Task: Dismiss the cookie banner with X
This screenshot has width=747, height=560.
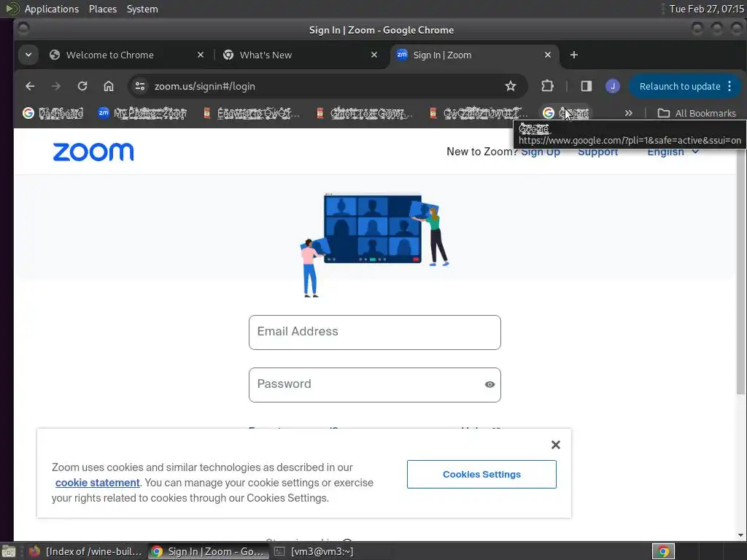Action: pos(555,445)
